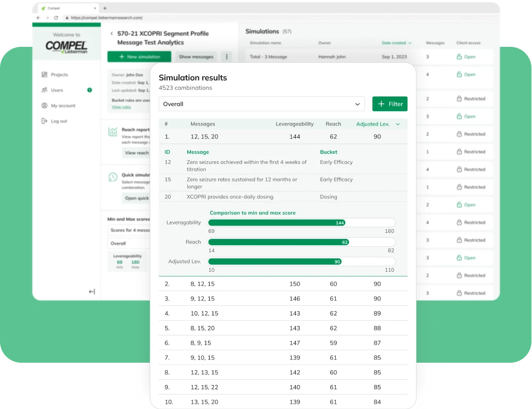The width and height of the screenshot is (532, 409).
Task: Click the Leveragability comparison bar showing 144
Action: (x=302, y=222)
